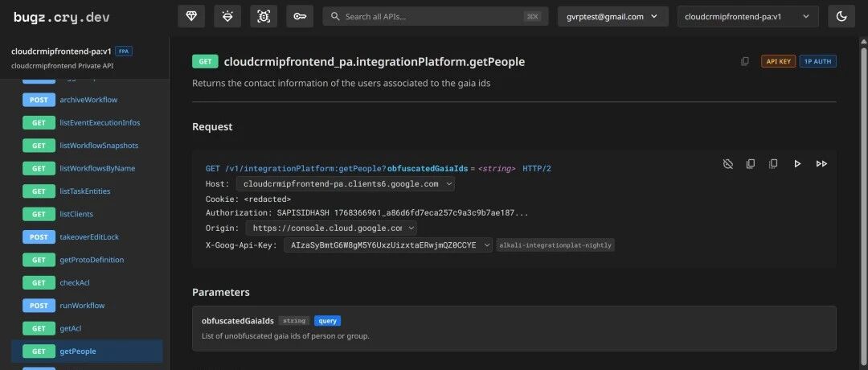Viewport: 868px width, 370px height.
Task: Copy the method name next to API KEY badge
Action: [x=745, y=61]
